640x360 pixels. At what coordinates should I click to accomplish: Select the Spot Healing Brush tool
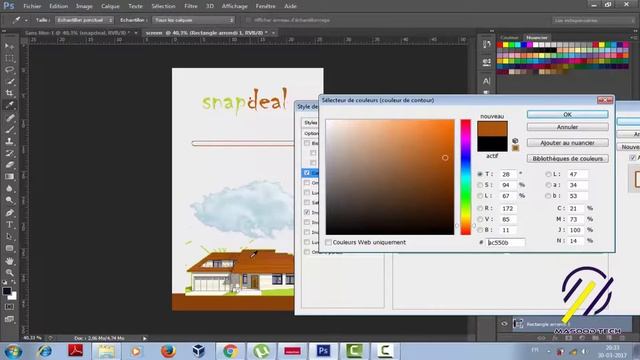point(9,118)
